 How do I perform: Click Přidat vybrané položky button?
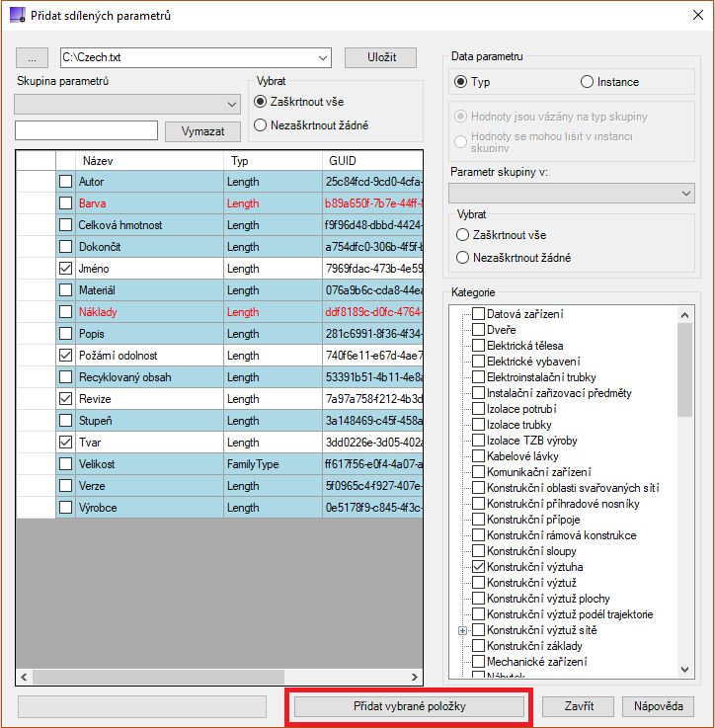tap(409, 706)
